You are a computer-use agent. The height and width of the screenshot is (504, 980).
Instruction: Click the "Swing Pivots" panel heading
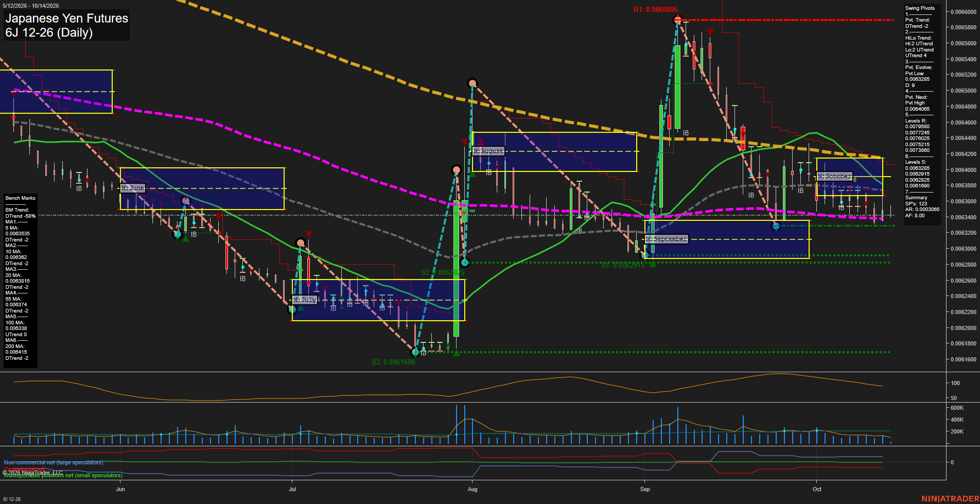(x=920, y=8)
